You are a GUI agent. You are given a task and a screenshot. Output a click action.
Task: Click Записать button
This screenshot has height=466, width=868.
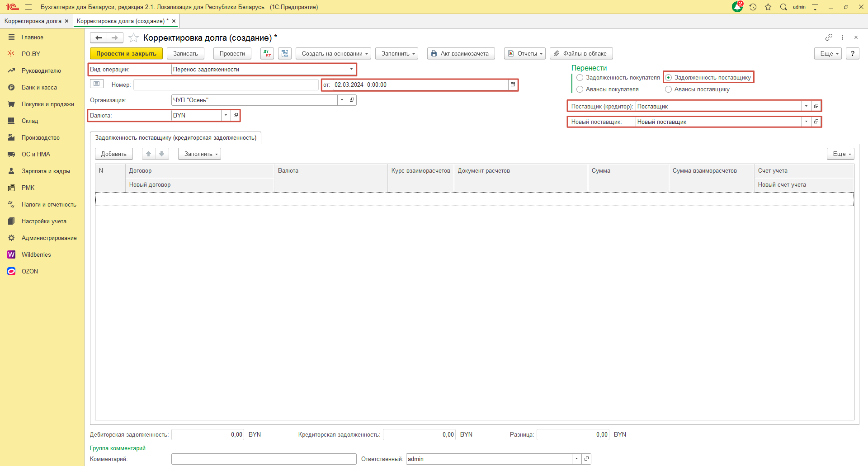point(185,53)
